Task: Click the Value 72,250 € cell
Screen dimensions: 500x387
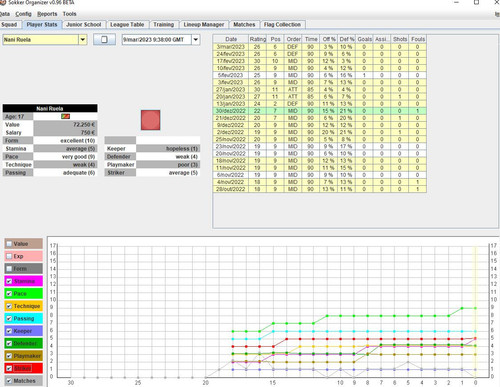Action: pos(65,125)
